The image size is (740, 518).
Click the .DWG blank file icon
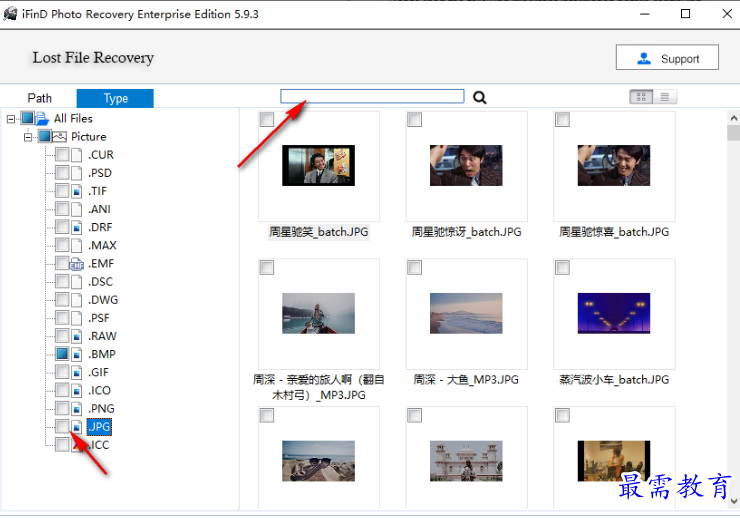[x=76, y=300]
